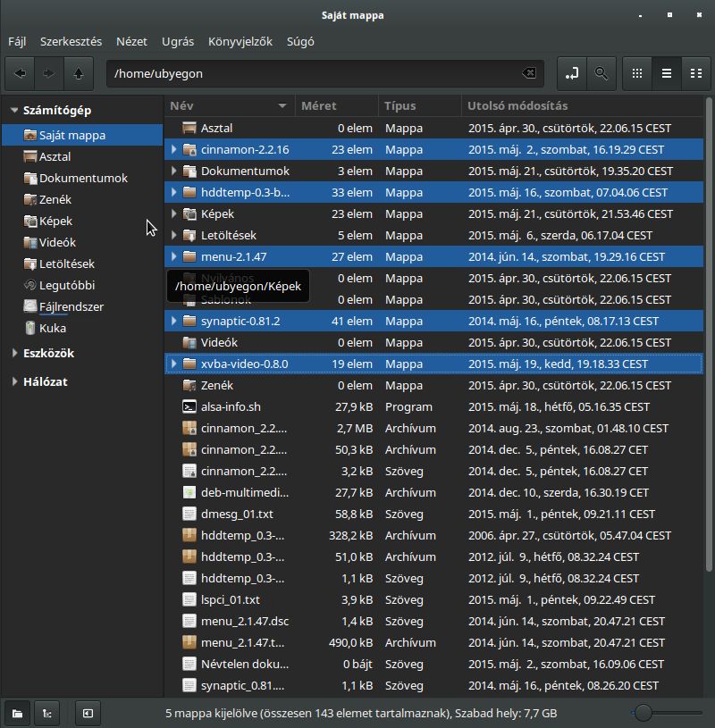715x728 pixels.
Task: Open the Könyvjelzők menu
Action: tap(240, 42)
